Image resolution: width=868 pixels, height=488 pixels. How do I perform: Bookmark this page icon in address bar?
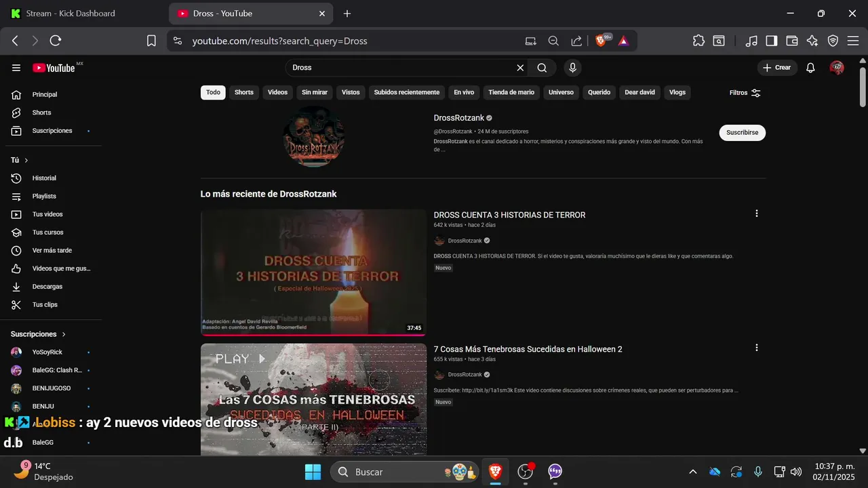coord(151,41)
